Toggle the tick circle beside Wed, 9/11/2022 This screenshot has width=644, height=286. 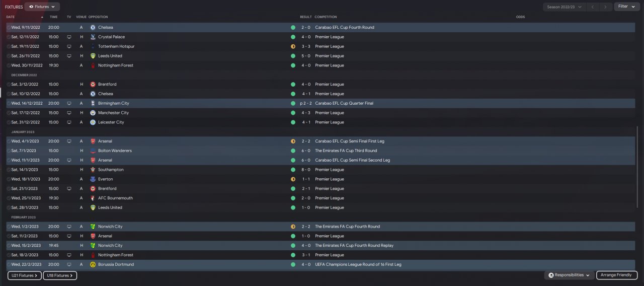click(9, 27)
